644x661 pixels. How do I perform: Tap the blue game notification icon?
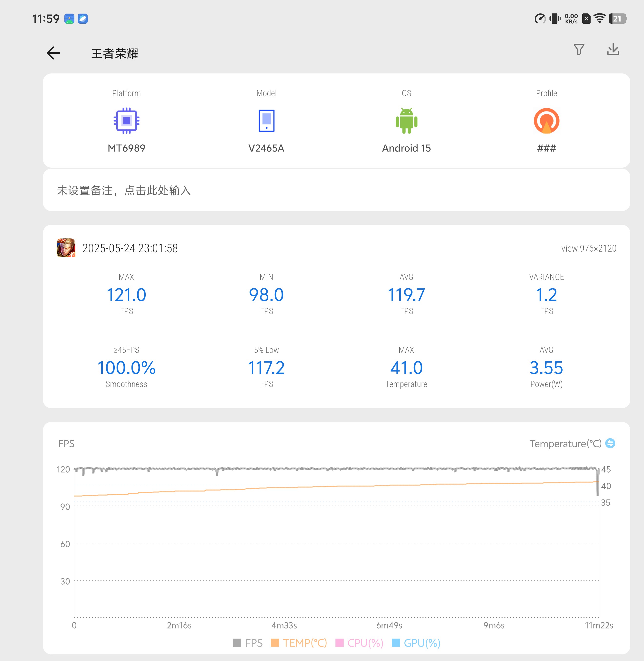pos(69,19)
